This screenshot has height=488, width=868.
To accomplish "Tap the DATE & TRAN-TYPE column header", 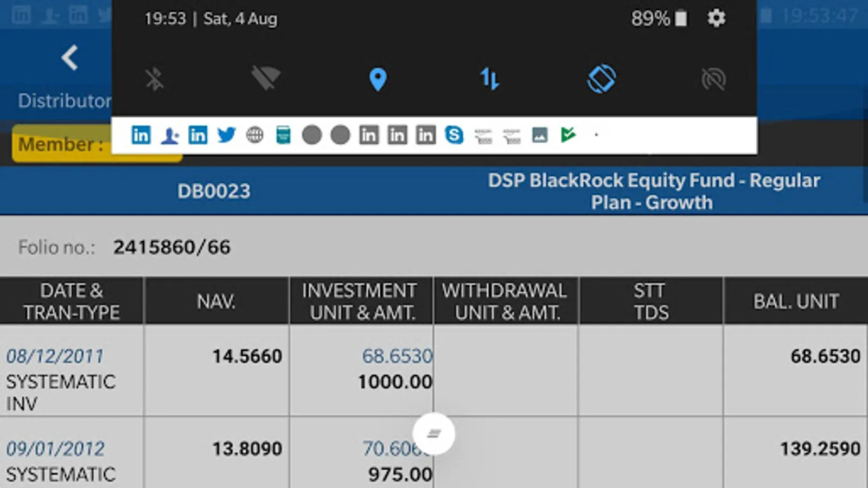I will point(72,301).
